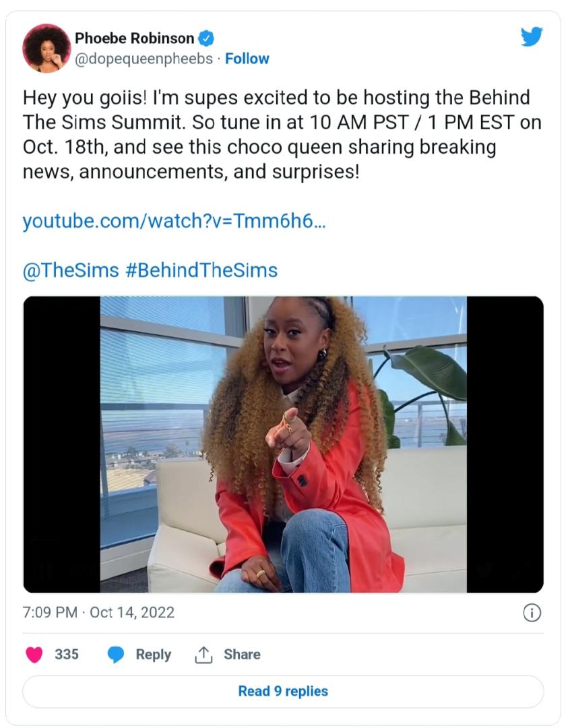The width and height of the screenshot is (572, 728).
Task: Click the @dopequeenpheebs handle
Action: coord(145,59)
